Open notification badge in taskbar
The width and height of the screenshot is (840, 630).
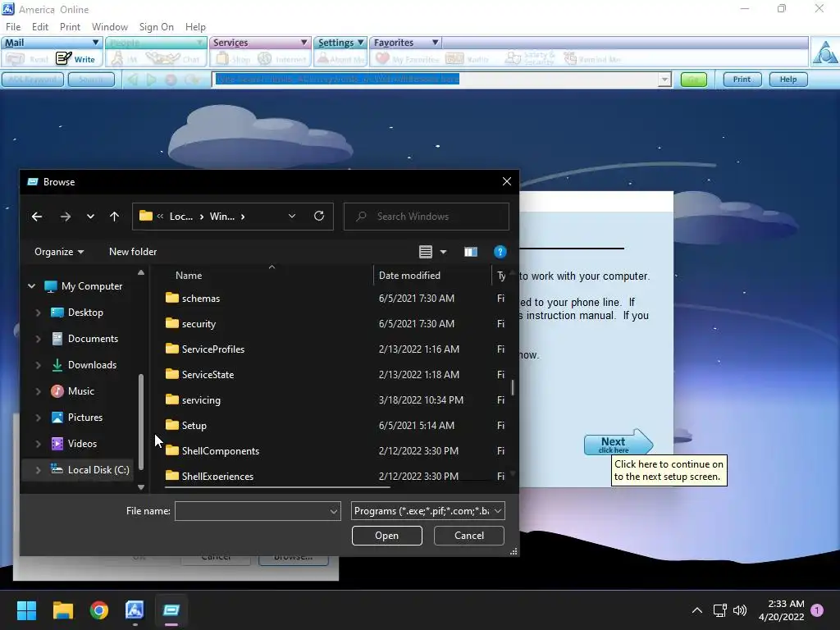tap(817, 610)
